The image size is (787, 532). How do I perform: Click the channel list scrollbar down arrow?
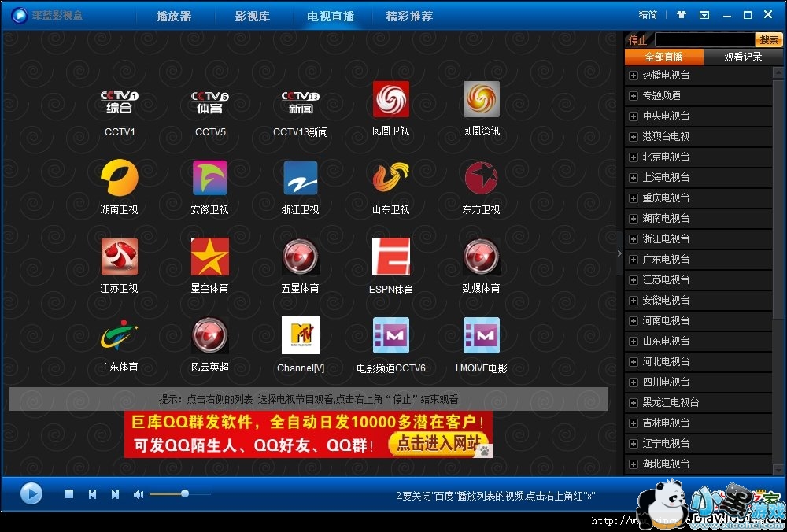[x=778, y=470]
